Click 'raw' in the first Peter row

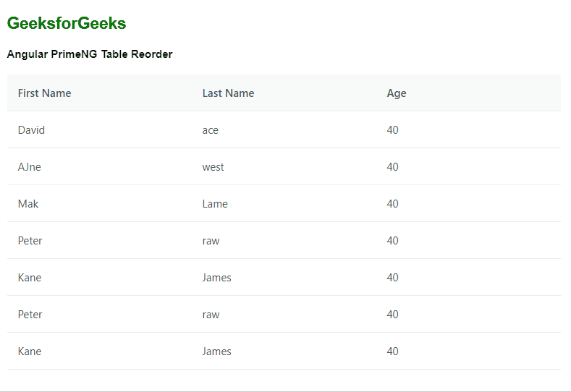pyautogui.click(x=211, y=241)
